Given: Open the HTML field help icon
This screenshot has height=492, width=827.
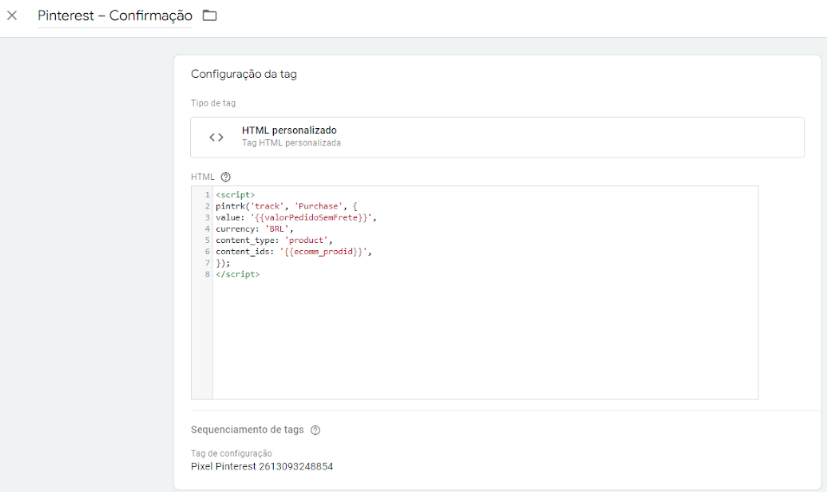Looking at the screenshot, I should pyautogui.click(x=226, y=177).
